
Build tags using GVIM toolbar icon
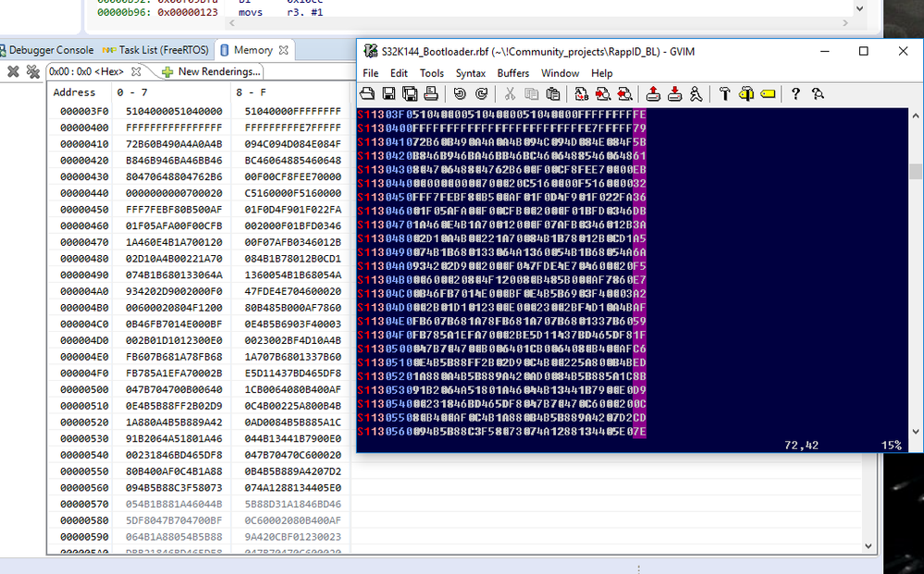(746, 93)
